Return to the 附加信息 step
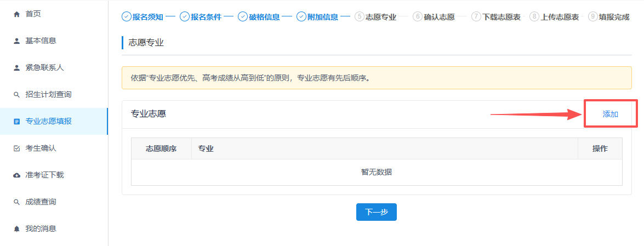Image resolution: width=644 pixels, height=246 pixels. coord(317,16)
